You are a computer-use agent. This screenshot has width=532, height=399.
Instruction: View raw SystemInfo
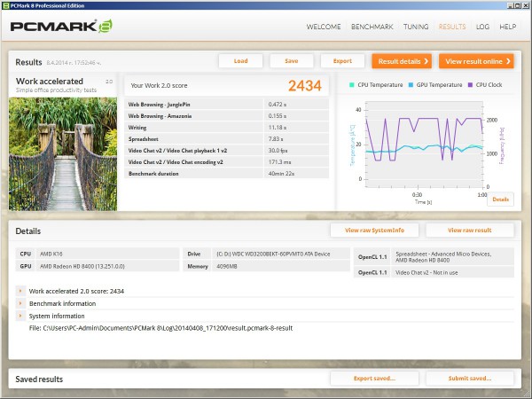point(374,231)
